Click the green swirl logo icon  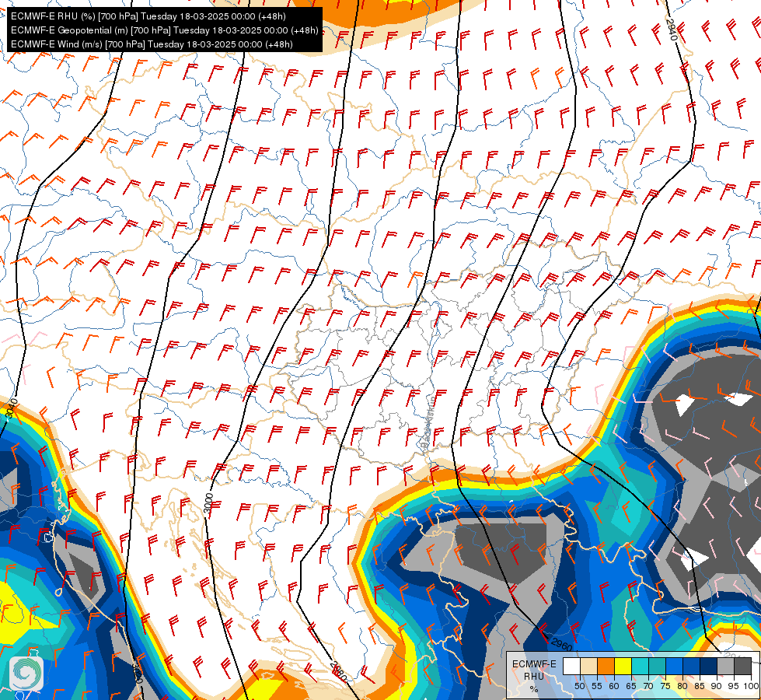(26, 673)
